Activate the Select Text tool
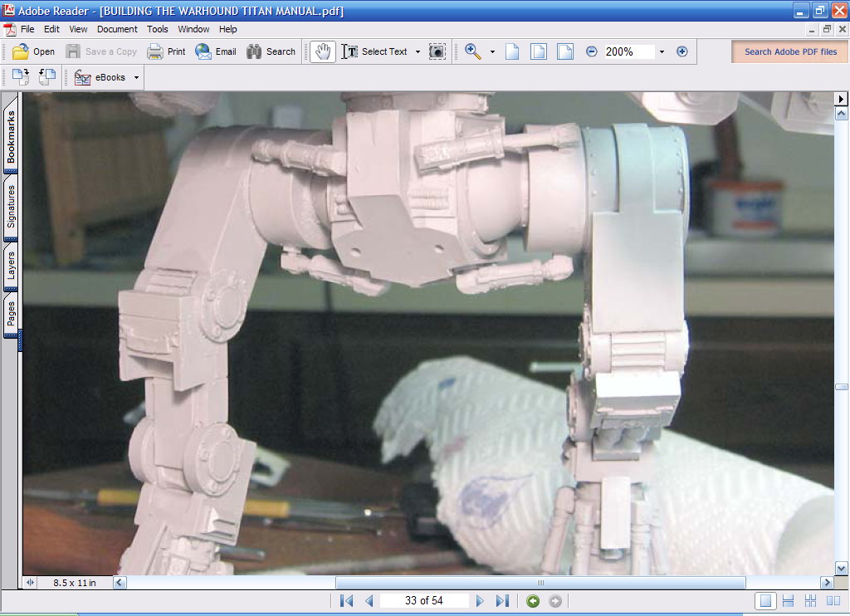The width and height of the screenshot is (850, 616). tap(374, 51)
